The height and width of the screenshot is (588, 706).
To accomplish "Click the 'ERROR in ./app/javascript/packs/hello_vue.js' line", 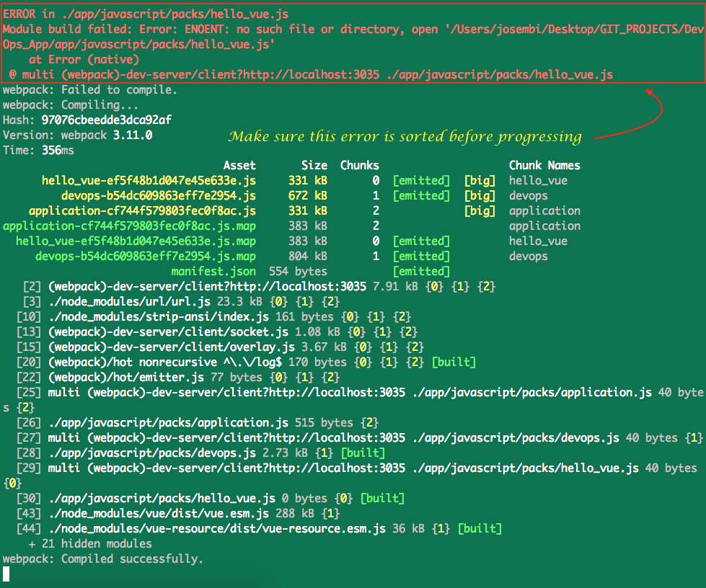I will click(146, 14).
